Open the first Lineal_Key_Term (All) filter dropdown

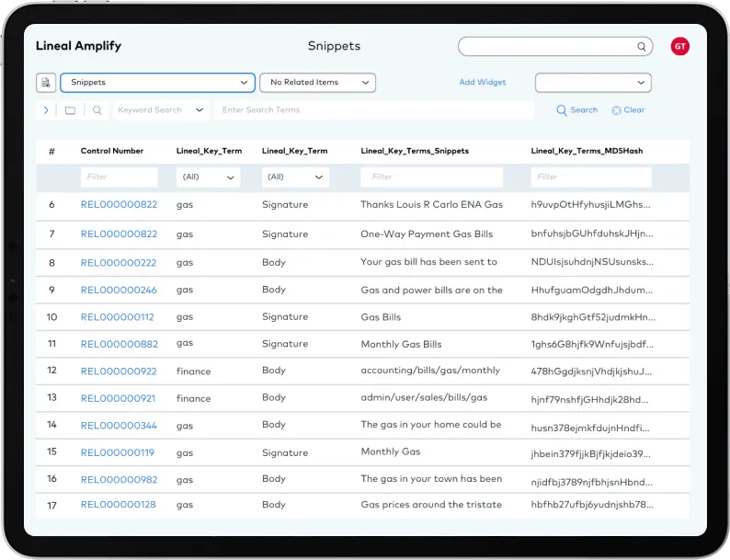[208, 177]
